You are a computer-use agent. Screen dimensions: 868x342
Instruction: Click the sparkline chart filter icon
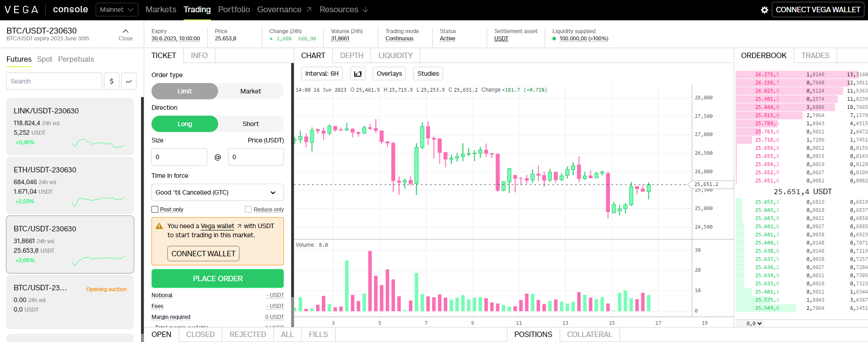[129, 81]
